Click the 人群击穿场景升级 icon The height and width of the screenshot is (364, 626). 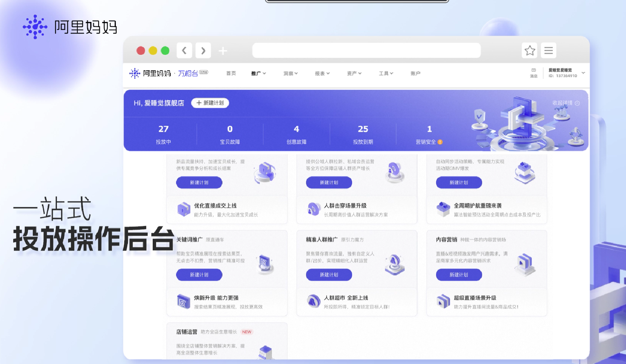pos(314,209)
